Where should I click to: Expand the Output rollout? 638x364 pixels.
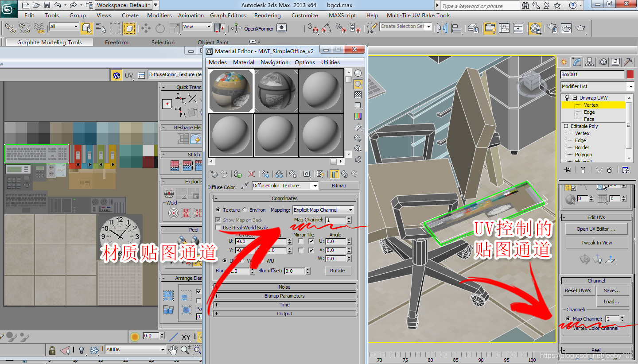[x=284, y=314]
